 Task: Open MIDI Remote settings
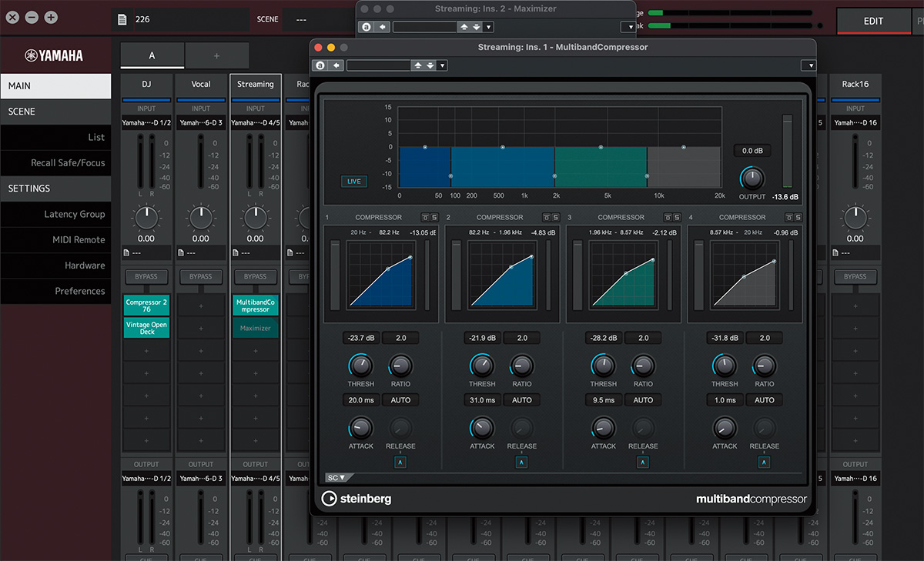click(55, 239)
